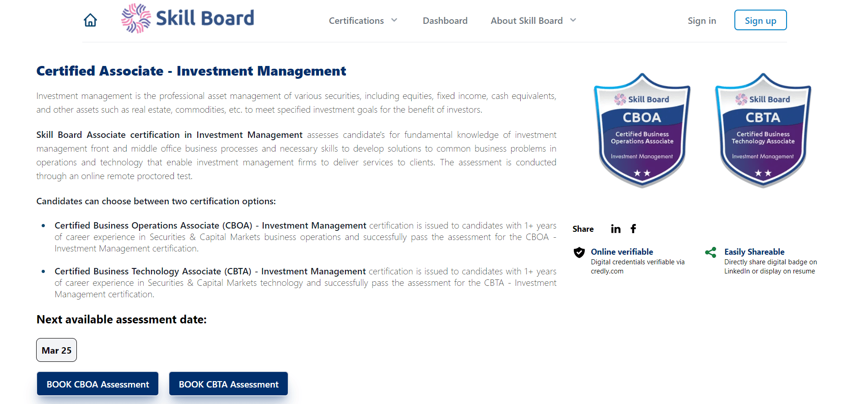
Task: Select the Mar 25 assessment date
Action: (57, 350)
